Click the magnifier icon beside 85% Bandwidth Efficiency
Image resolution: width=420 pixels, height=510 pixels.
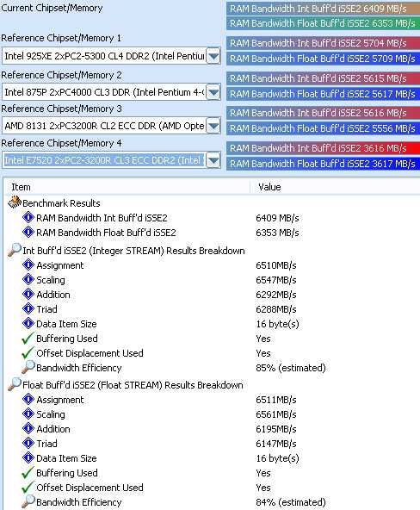[x=28, y=367]
